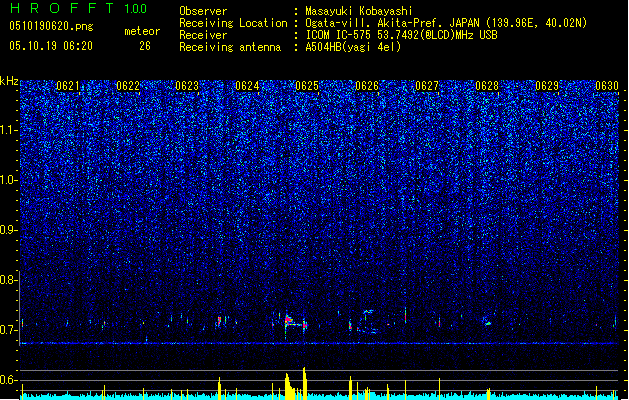Click the 0625 time marker

(307, 86)
